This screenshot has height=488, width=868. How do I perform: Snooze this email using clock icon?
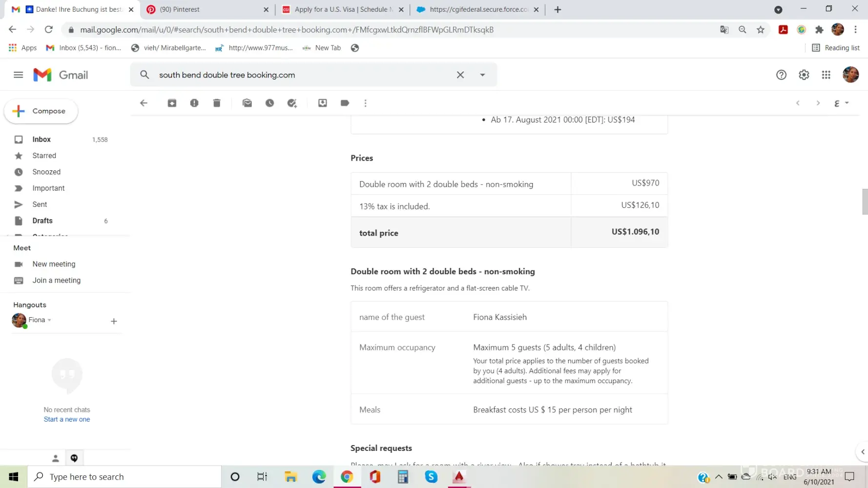click(x=269, y=103)
